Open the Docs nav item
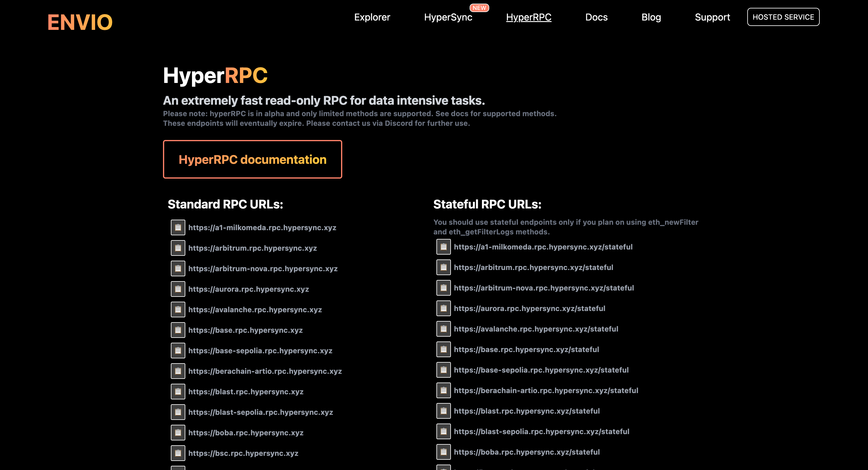This screenshot has width=868, height=470. pos(596,17)
